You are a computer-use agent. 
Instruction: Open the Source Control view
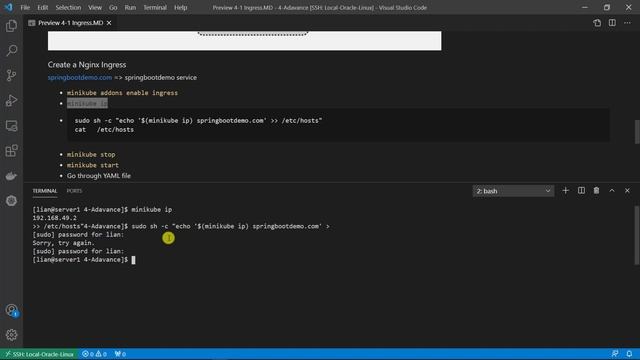pyautogui.click(x=11, y=76)
